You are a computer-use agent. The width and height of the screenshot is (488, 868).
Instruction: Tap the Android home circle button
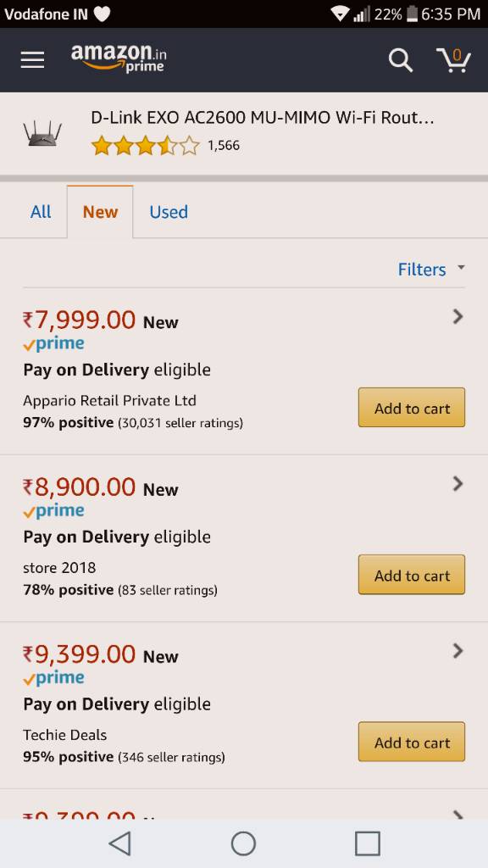[x=243, y=843]
